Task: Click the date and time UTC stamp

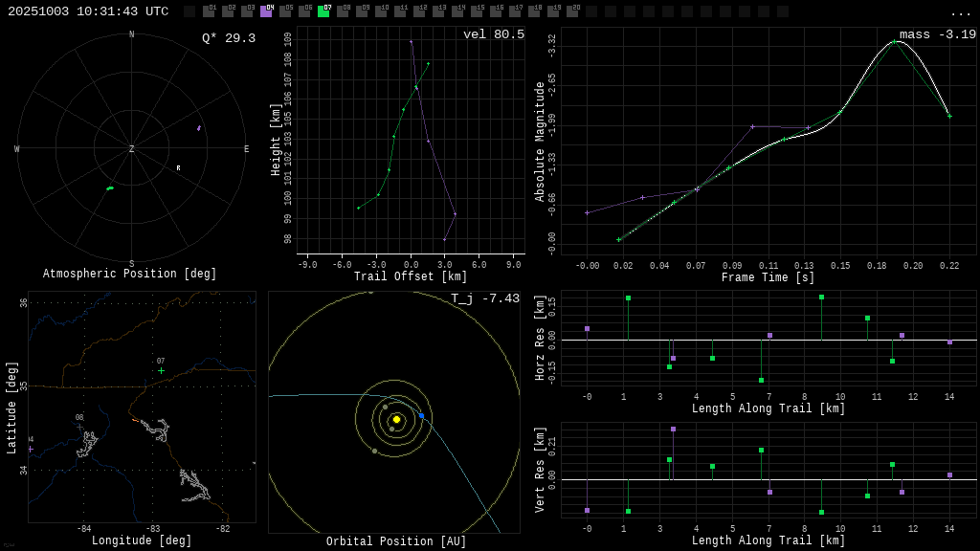Action: pos(88,11)
